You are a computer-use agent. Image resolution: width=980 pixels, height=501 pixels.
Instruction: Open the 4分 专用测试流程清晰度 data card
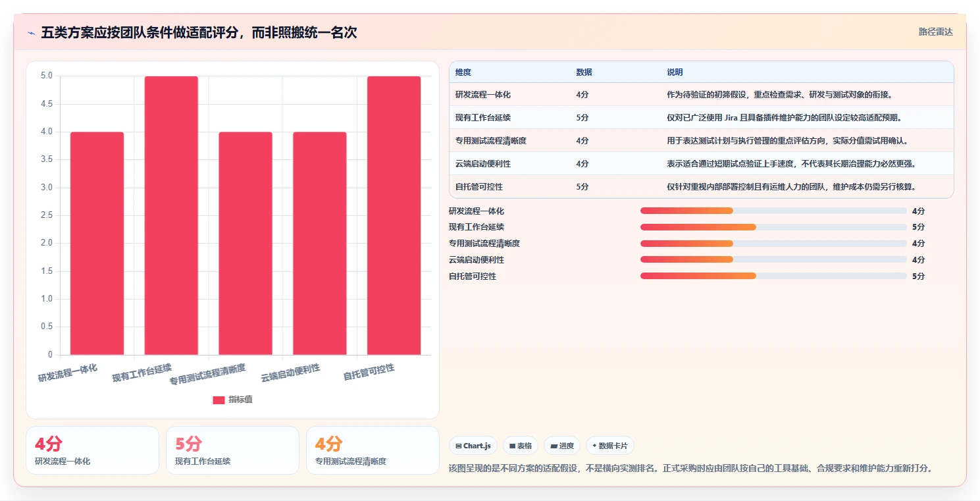[x=373, y=450]
